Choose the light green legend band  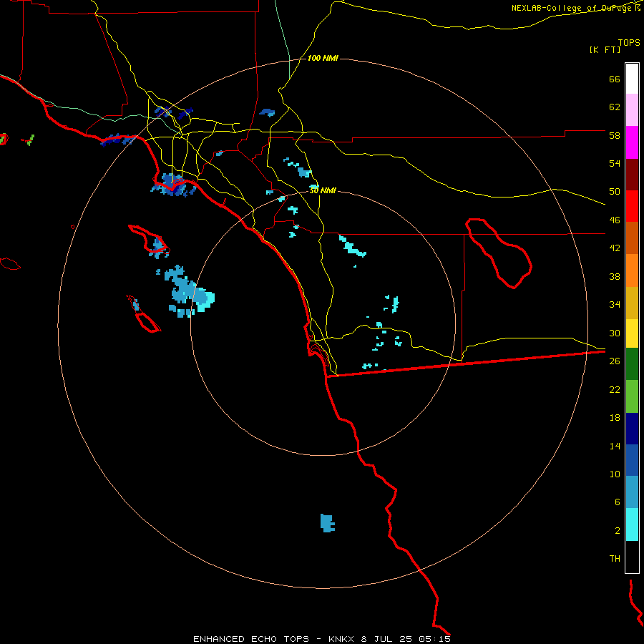pyautogui.click(x=632, y=396)
